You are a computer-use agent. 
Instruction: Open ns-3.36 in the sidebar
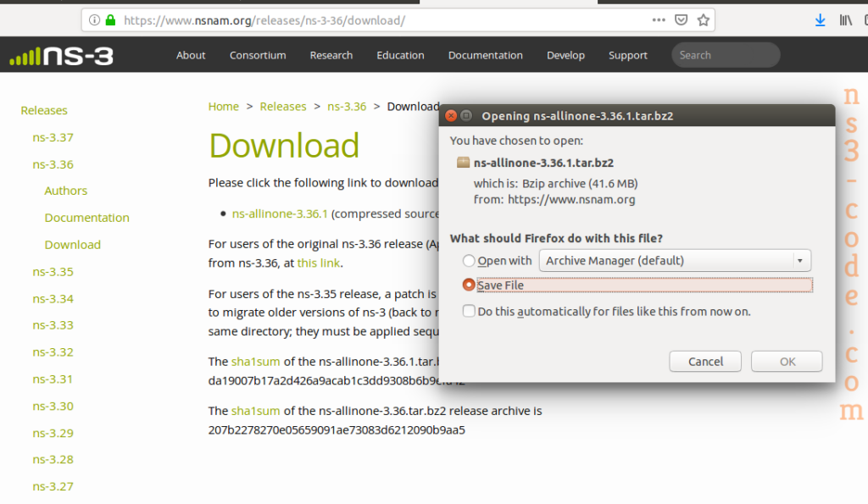tap(53, 164)
